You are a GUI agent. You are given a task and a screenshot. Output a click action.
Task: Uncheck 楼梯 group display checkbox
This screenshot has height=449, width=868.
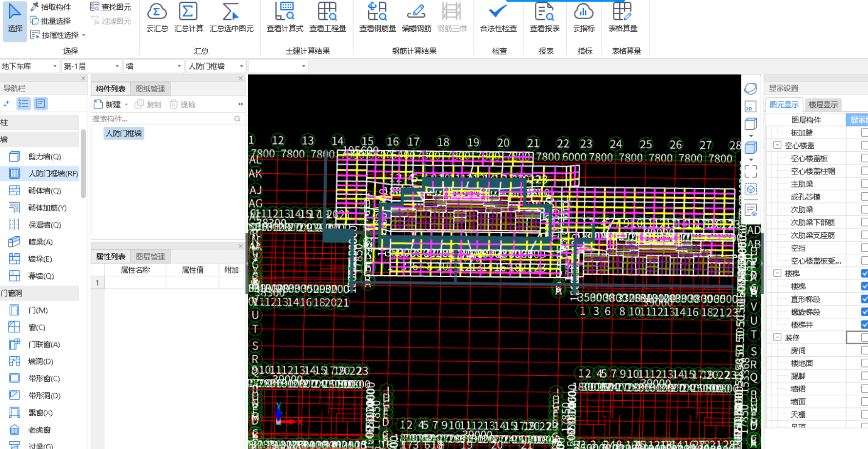point(864,273)
